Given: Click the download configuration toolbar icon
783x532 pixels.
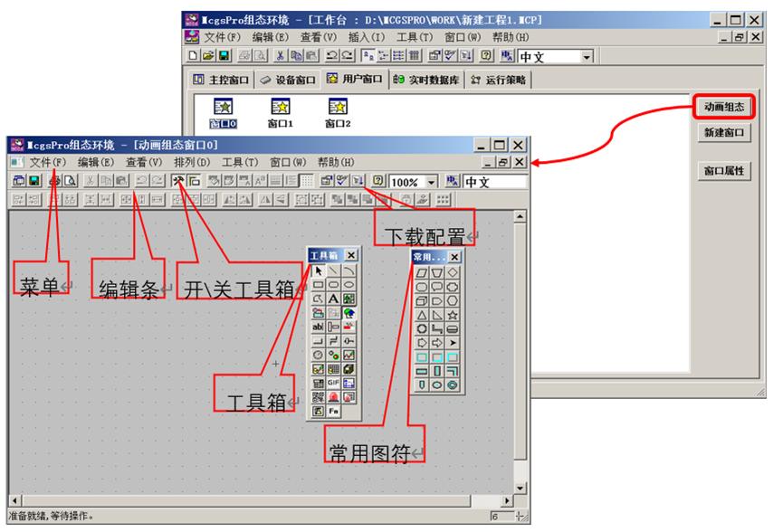Looking at the screenshot, I should pos(358,181).
